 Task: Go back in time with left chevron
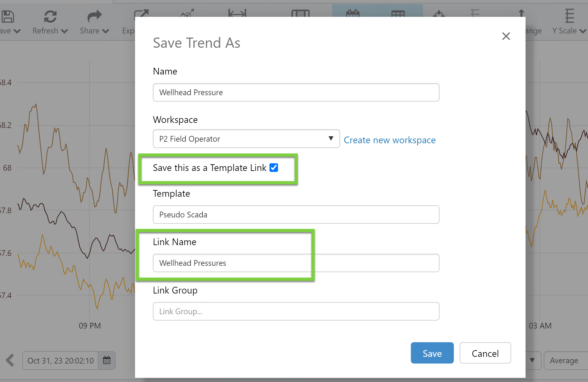pyautogui.click(x=10, y=360)
